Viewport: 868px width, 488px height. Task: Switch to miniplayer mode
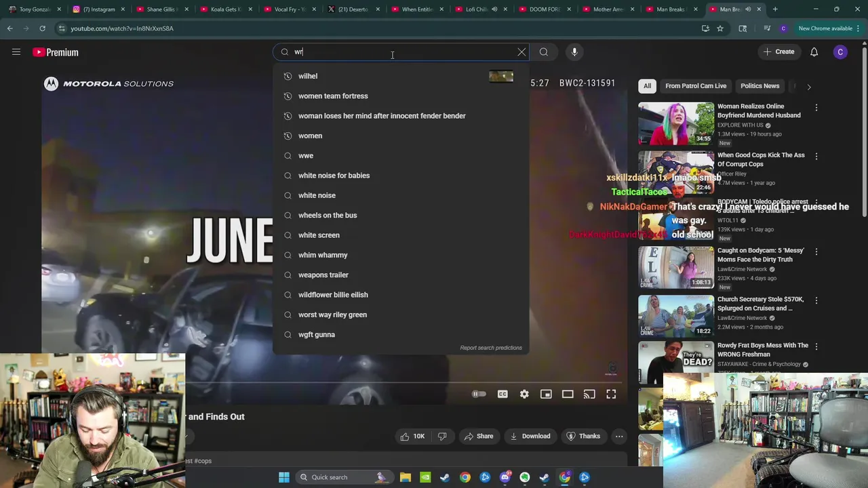click(546, 394)
